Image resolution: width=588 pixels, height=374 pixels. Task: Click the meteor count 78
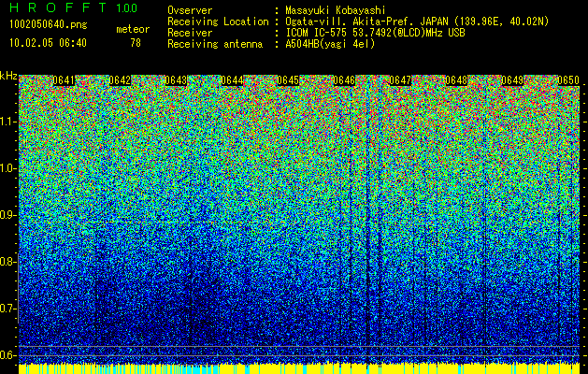[x=136, y=43]
